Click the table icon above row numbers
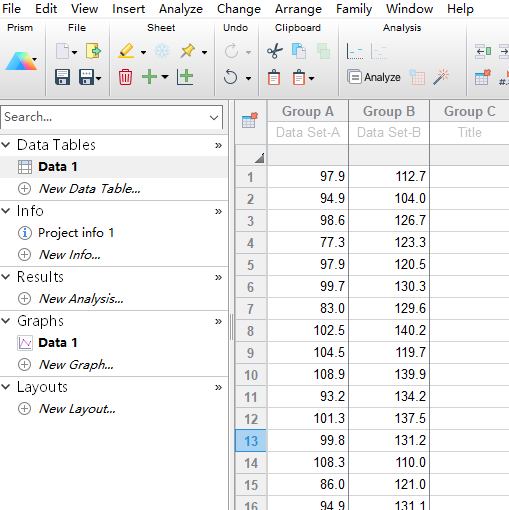This screenshot has height=510, width=509. coord(250,120)
